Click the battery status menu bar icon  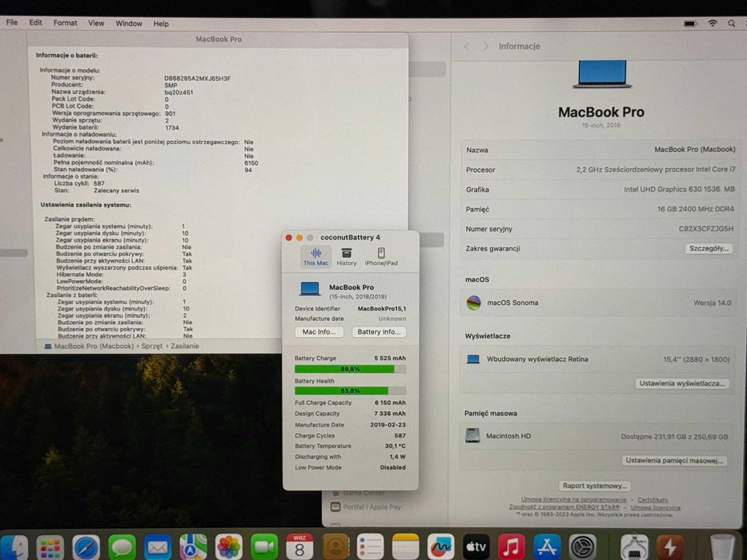689,23
